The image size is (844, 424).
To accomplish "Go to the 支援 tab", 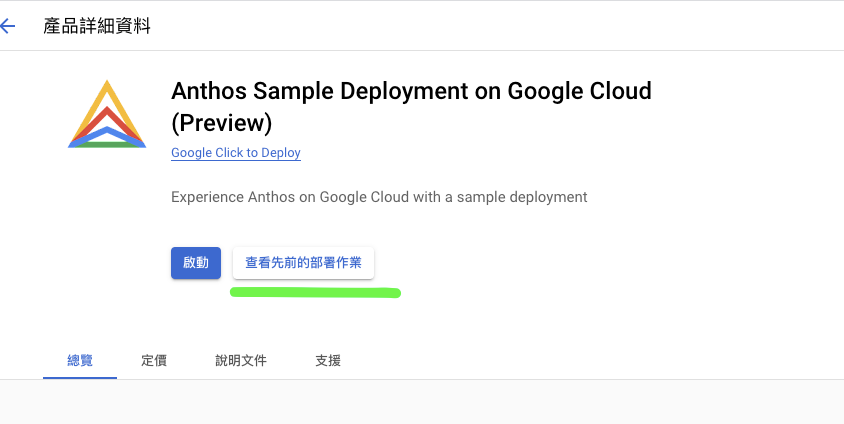I will pyautogui.click(x=328, y=360).
